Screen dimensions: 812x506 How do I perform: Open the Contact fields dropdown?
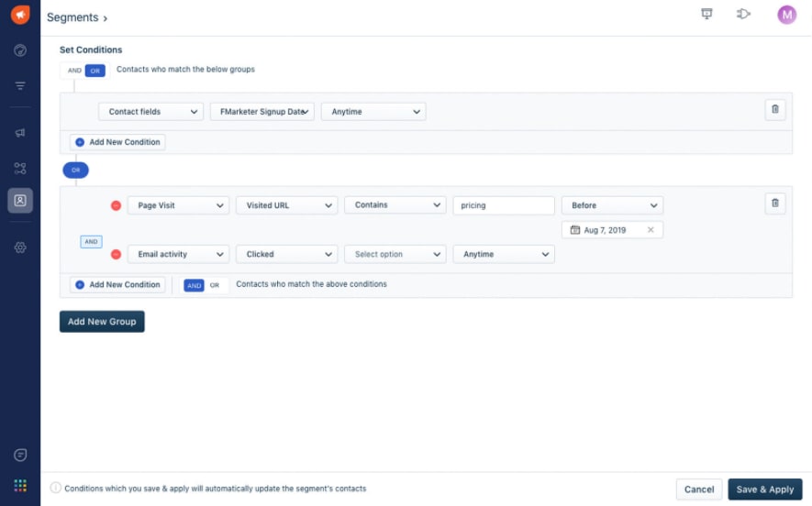tap(150, 111)
